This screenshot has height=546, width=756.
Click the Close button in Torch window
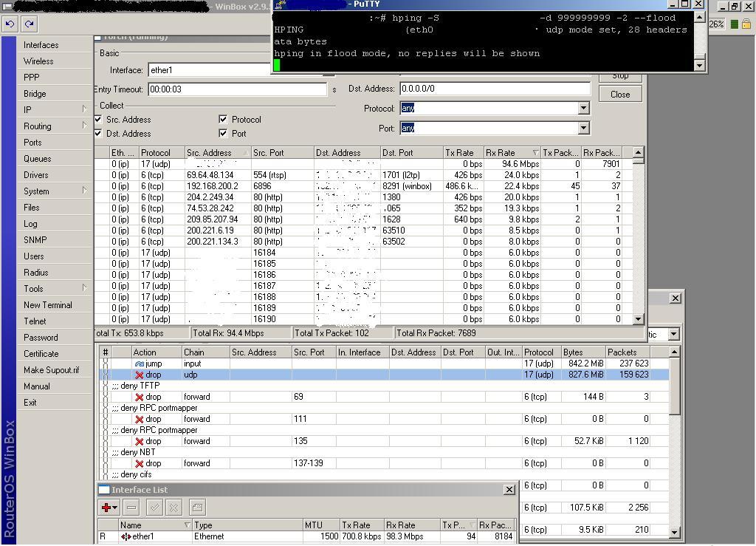coord(620,95)
